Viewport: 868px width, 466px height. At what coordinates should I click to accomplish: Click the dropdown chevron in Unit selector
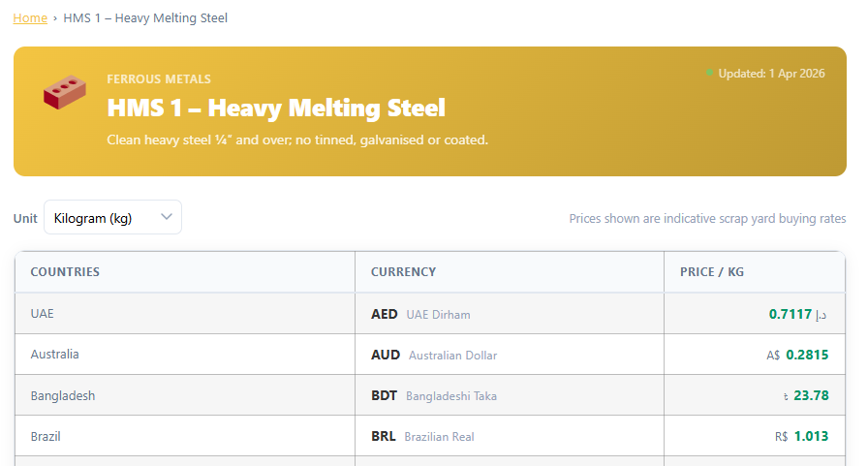click(x=167, y=217)
